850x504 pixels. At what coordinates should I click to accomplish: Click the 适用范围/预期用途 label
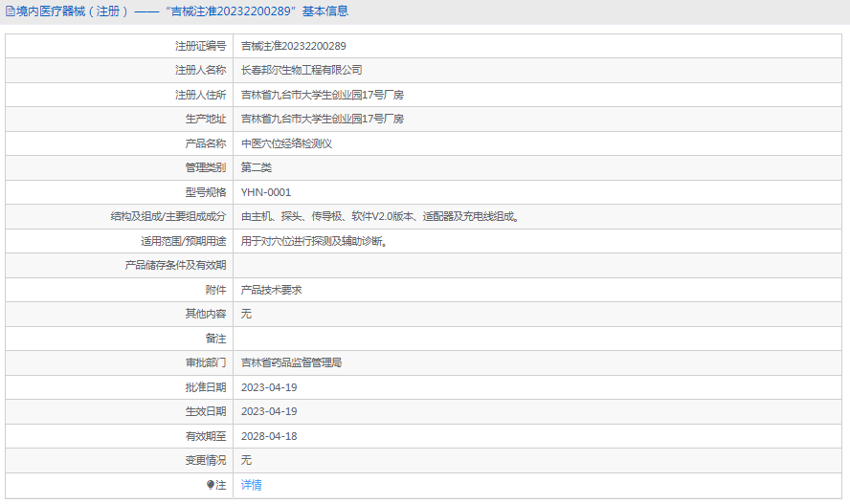[x=184, y=241]
